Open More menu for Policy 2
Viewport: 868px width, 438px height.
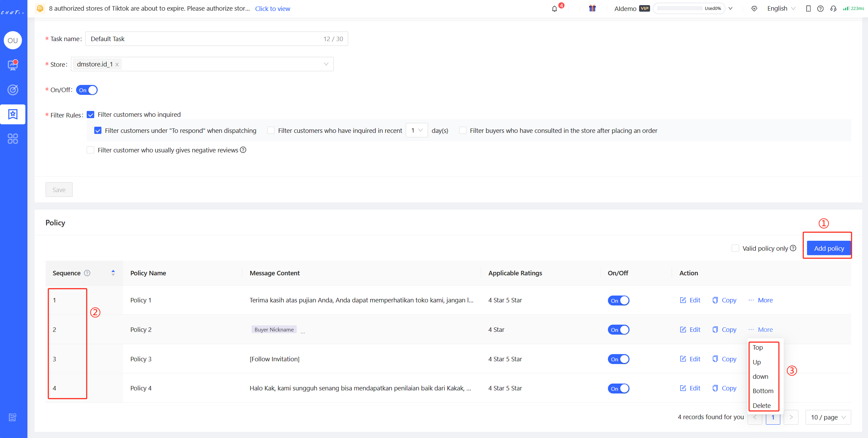click(x=761, y=329)
